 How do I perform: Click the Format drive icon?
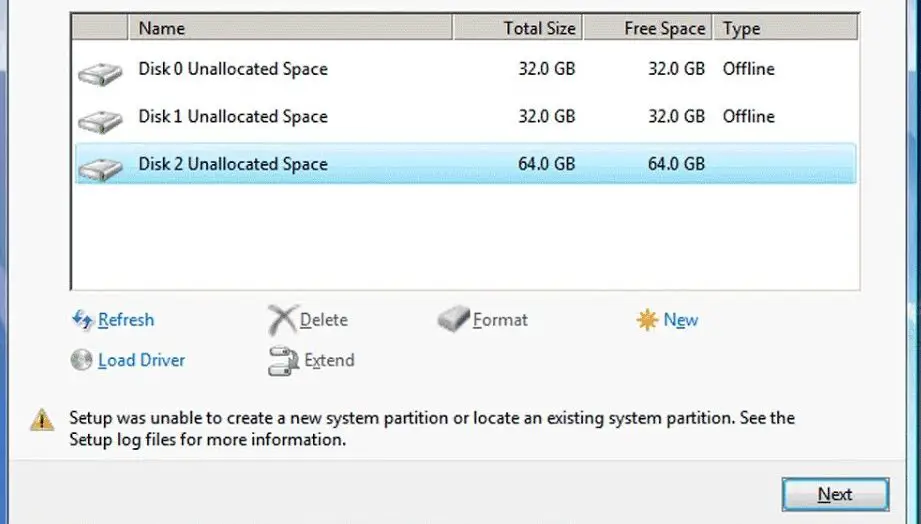(453, 319)
